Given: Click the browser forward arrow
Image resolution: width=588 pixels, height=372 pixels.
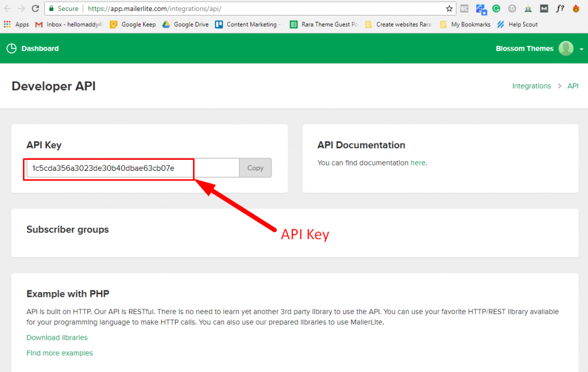Looking at the screenshot, I should pos(21,8).
